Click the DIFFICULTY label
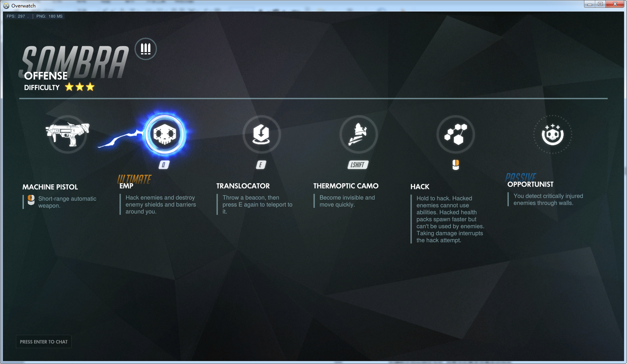The width and height of the screenshot is (627, 364). coord(42,88)
